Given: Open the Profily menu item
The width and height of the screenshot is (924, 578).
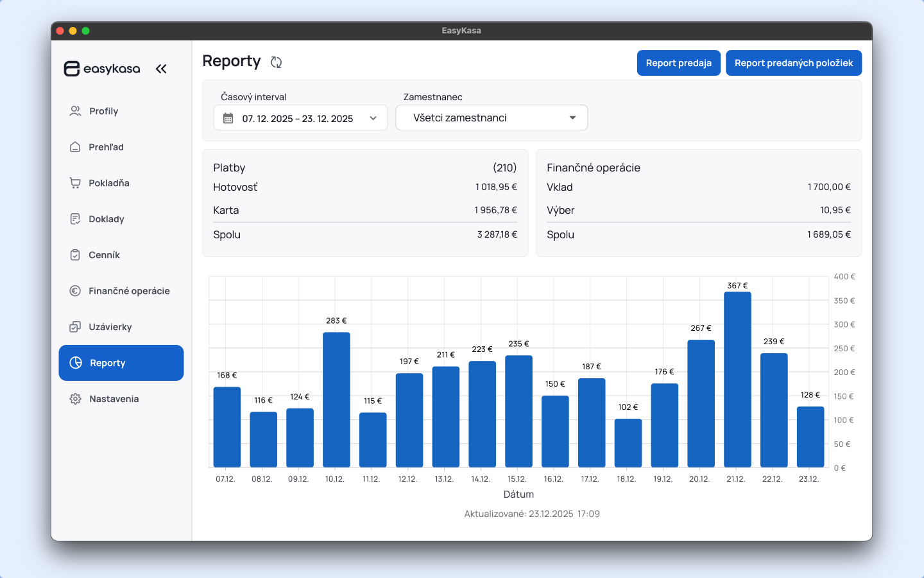Looking at the screenshot, I should coord(121,111).
